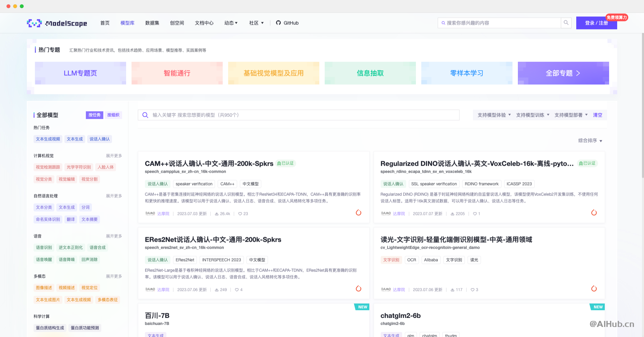Open the chatglm2-6b model title

[400, 316]
